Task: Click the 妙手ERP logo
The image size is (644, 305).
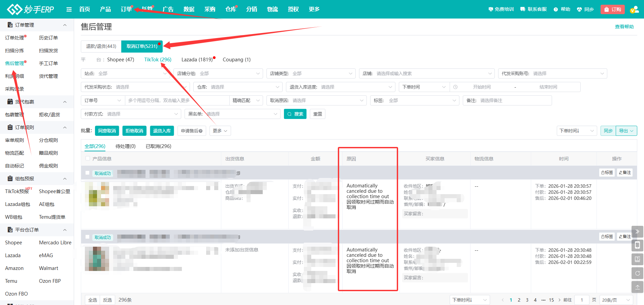Action: tap(30, 9)
